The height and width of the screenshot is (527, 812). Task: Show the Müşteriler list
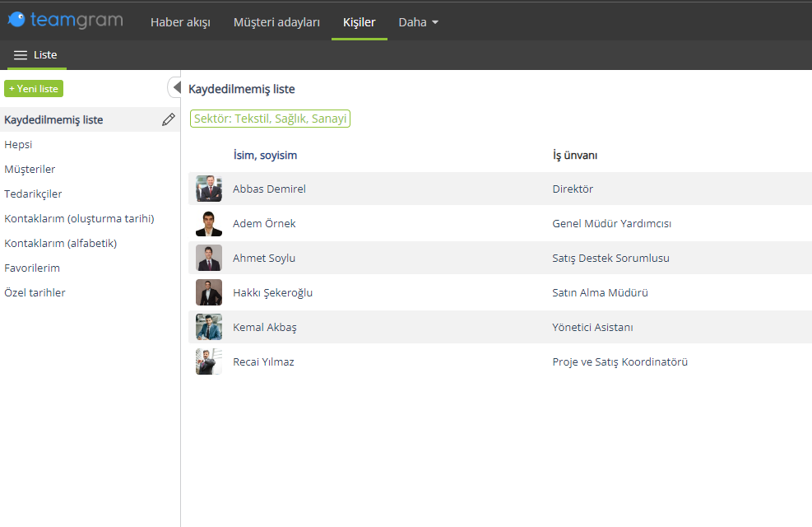[x=30, y=169]
